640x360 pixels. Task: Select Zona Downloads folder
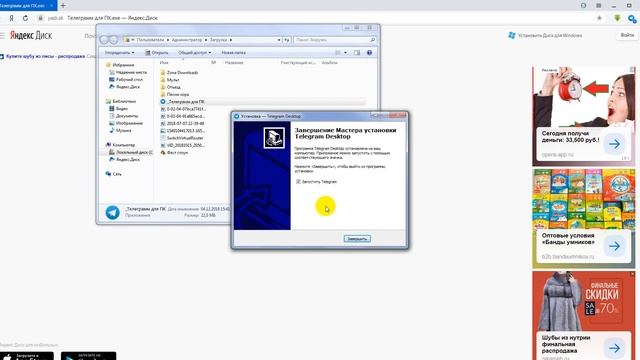179,73
